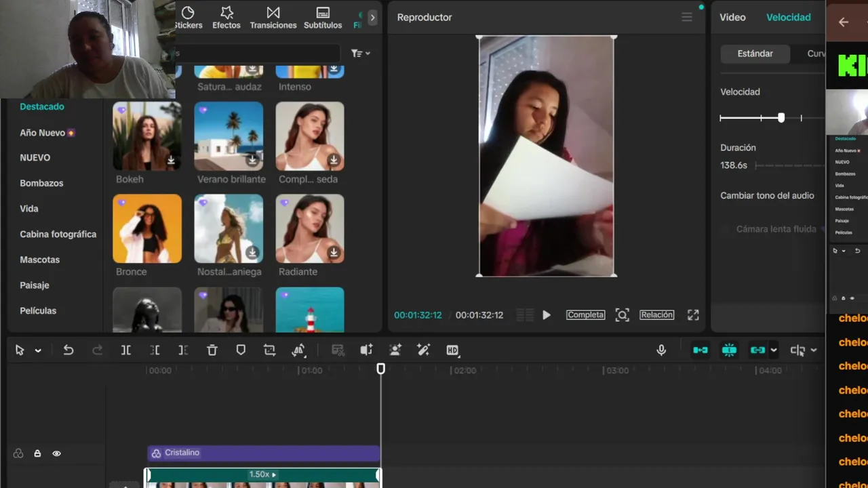Delete left of playhead tool
Screen dimensions: 868x488
(155, 350)
